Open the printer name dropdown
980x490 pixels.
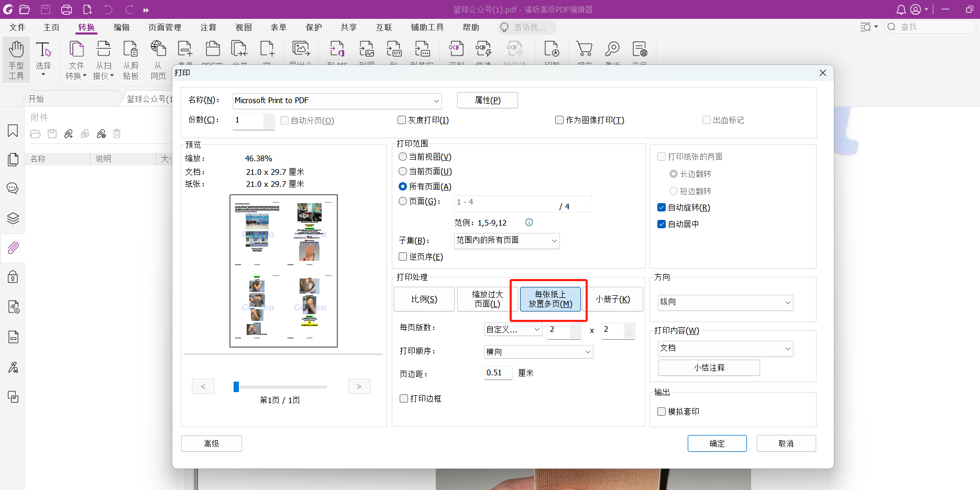pos(337,101)
